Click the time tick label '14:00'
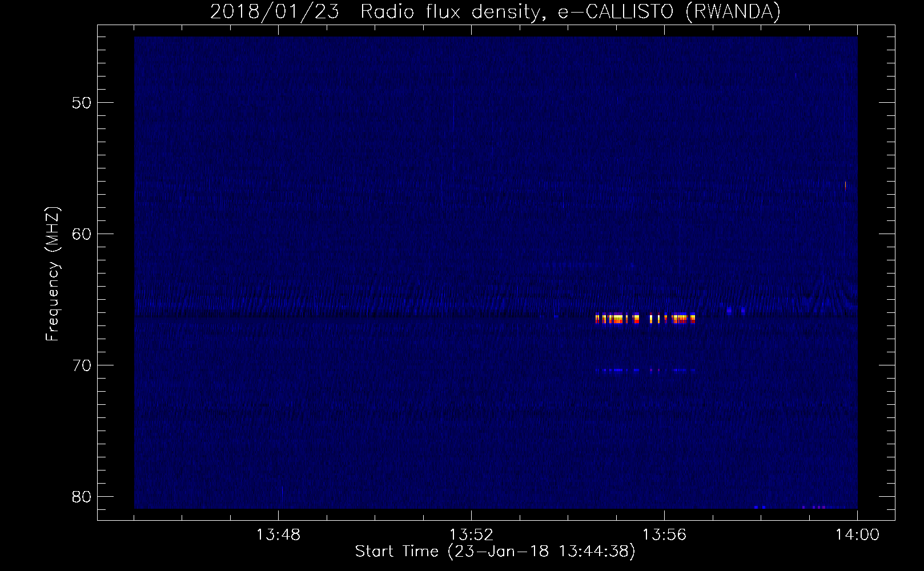924x571 pixels. (x=857, y=535)
